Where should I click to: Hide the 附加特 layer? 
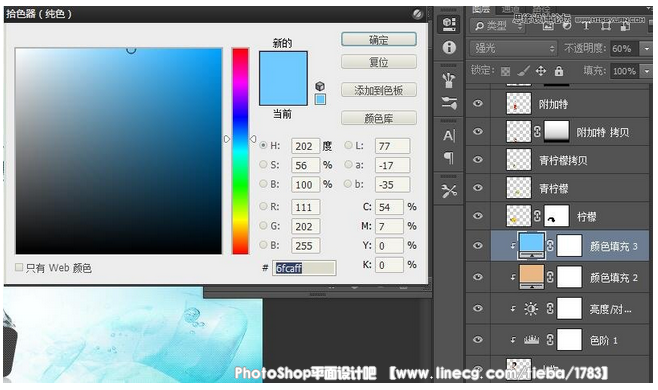point(478,103)
